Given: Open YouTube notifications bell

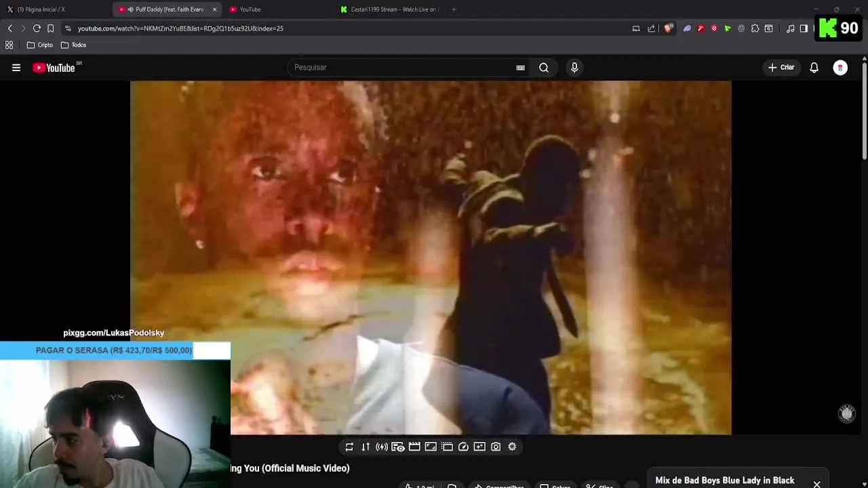Looking at the screenshot, I should click(x=814, y=68).
